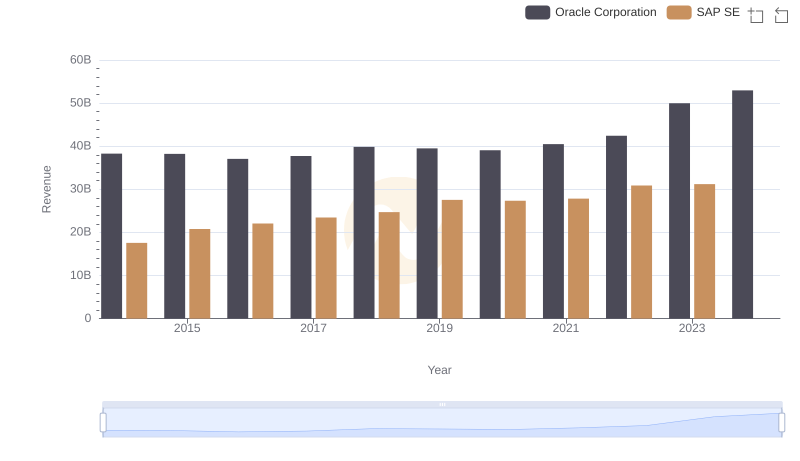Click the Oracle bar for 2017
800x461 pixels.
coord(301,237)
